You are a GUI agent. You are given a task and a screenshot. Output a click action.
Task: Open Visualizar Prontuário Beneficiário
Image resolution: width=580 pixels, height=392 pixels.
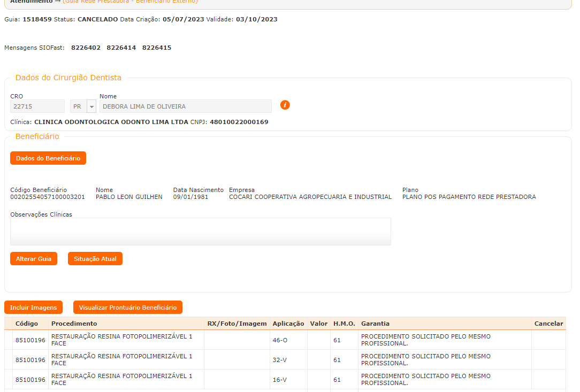128,308
